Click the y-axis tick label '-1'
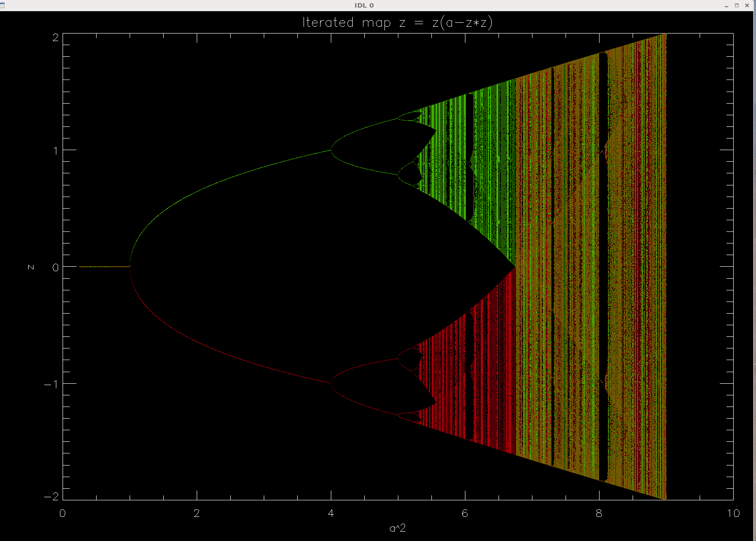This screenshot has width=756, height=541. point(52,384)
